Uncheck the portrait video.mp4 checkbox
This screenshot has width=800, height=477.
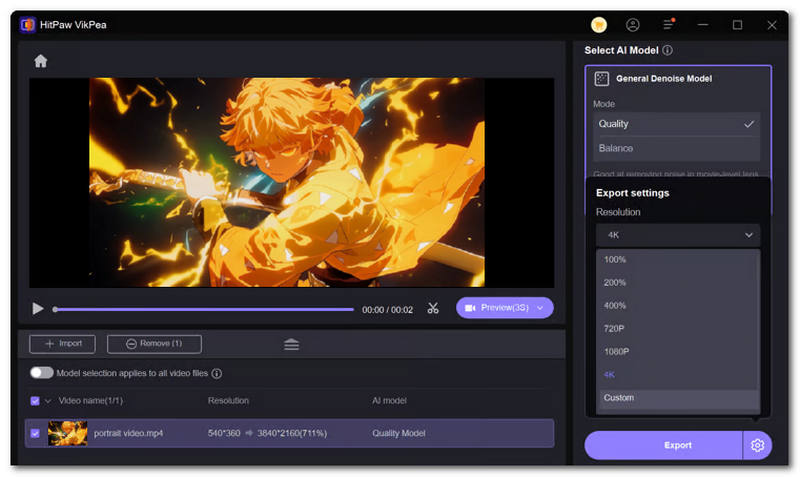click(x=36, y=433)
